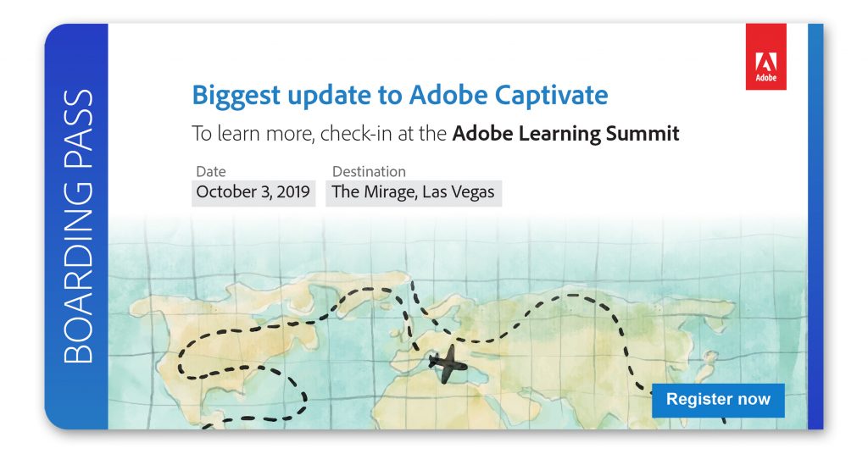Click the Destination label
Image resolution: width=868 pixels, height=454 pixels.
click(369, 172)
